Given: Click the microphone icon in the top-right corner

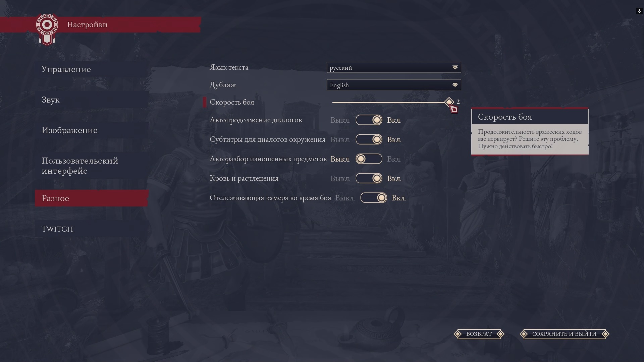Looking at the screenshot, I should 639,11.
